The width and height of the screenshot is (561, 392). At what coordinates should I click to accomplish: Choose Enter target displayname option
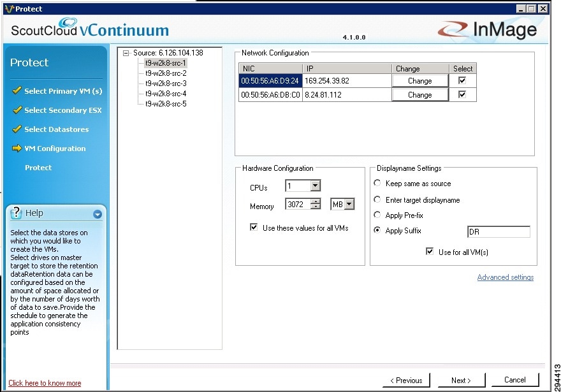377,200
